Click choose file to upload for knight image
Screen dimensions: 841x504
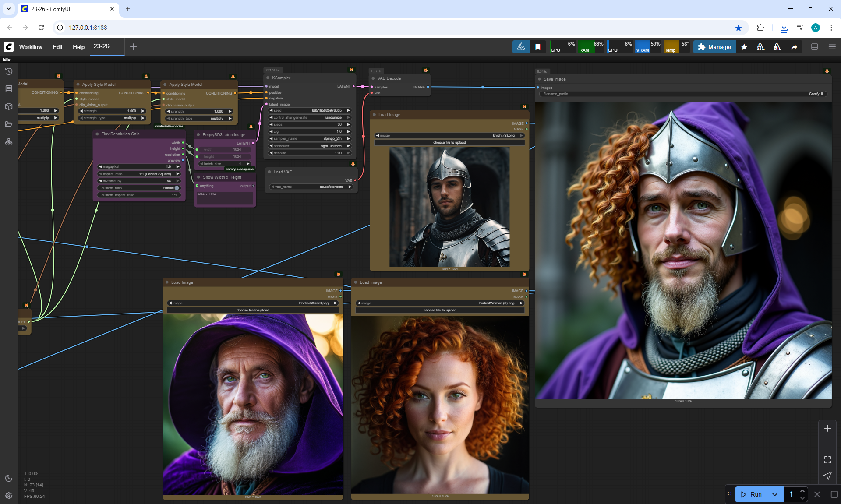click(449, 142)
